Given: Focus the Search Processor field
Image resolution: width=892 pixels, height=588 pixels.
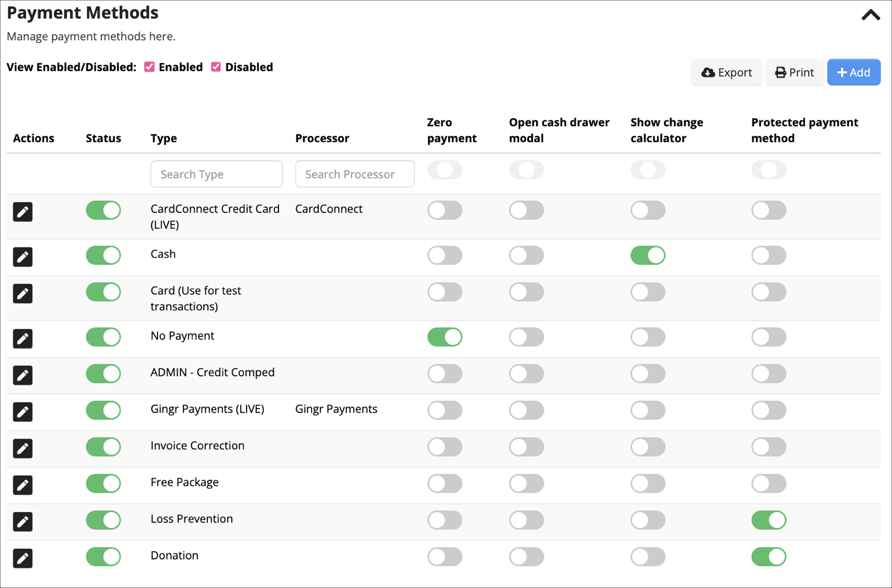Looking at the screenshot, I should pos(355,174).
